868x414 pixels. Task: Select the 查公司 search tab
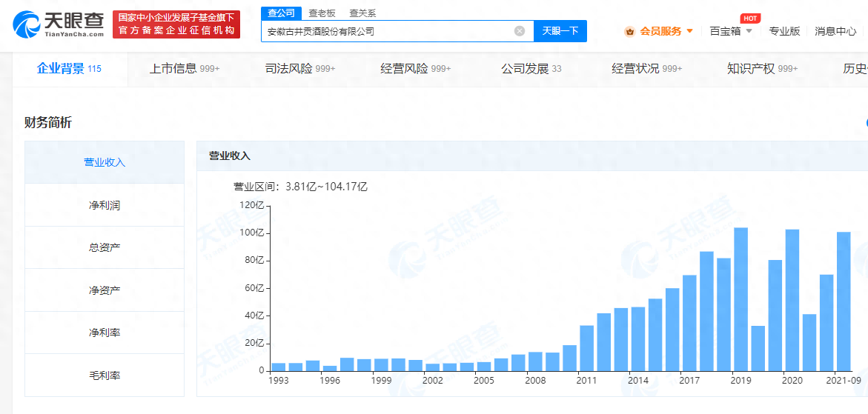coord(281,13)
